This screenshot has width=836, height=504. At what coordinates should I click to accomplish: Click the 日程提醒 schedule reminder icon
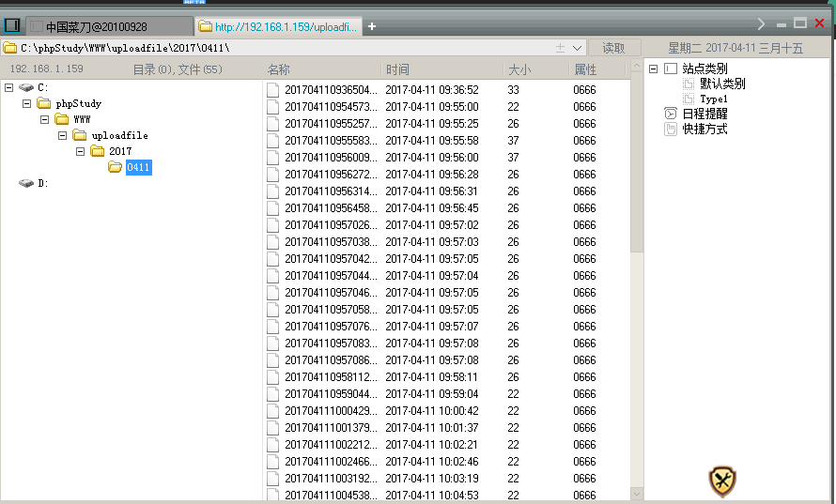tap(671, 114)
